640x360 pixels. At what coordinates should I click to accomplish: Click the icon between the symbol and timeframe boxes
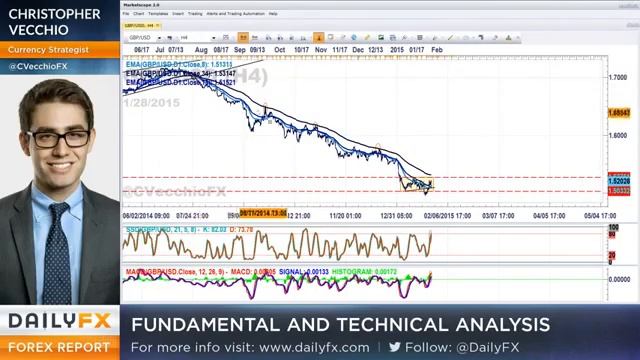click(x=170, y=38)
